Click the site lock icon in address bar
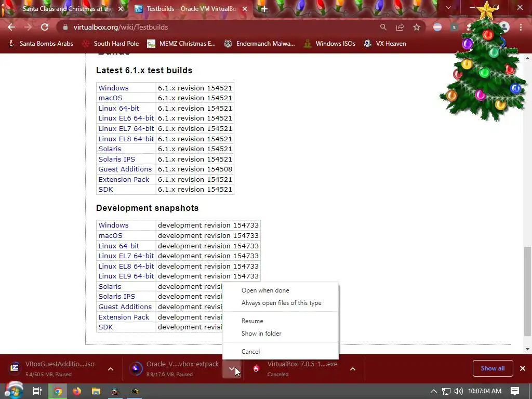This screenshot has height=399, width=532. point(65,27)
